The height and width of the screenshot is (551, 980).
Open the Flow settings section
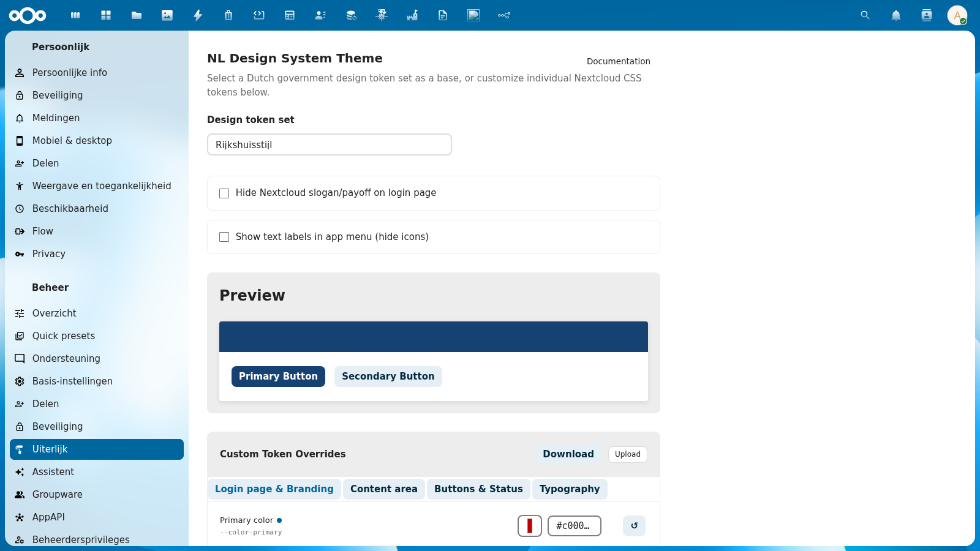tap(97, 231)
